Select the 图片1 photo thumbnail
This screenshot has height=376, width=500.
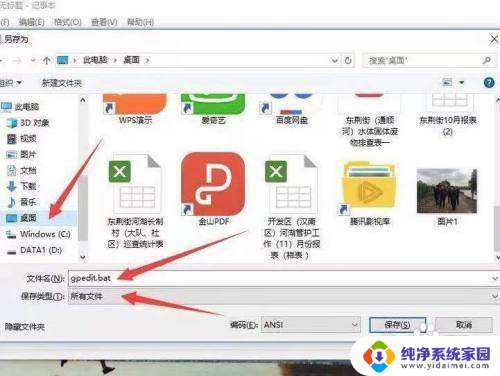(447, 191)
